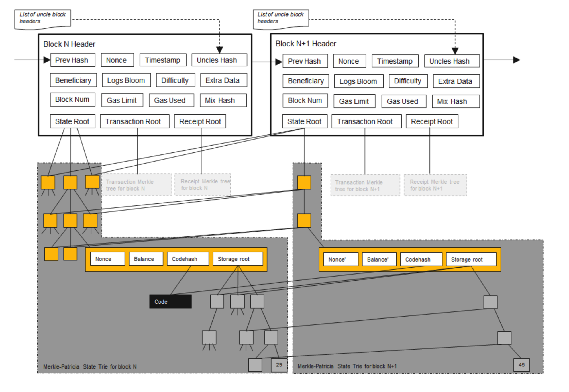Click the black Code box

tap(170, 301)
